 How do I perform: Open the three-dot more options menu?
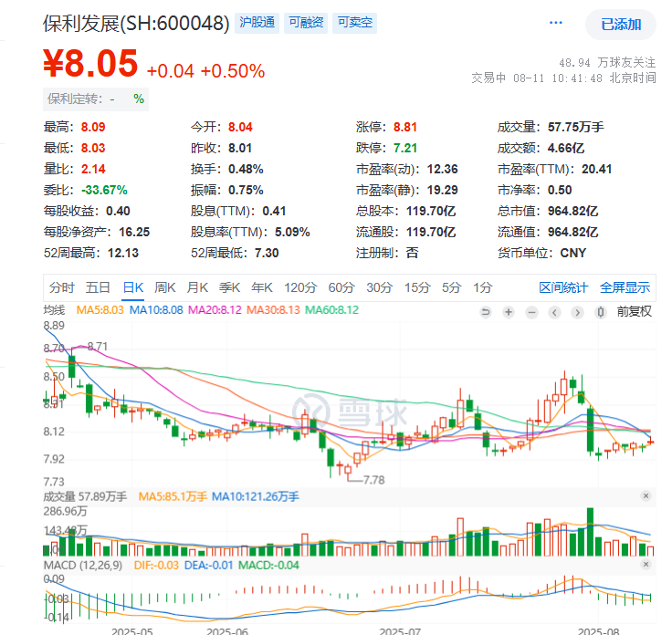(x=555, y=23)
